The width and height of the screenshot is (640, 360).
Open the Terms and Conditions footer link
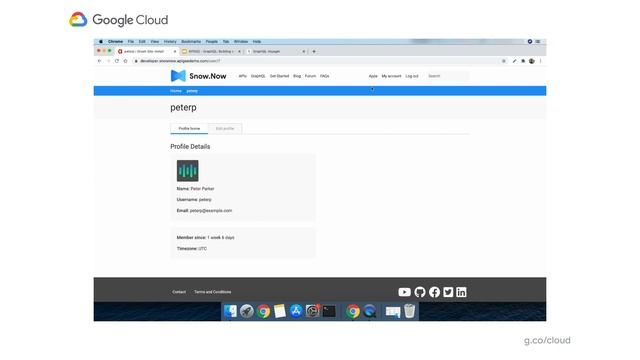tap(213, 292)
